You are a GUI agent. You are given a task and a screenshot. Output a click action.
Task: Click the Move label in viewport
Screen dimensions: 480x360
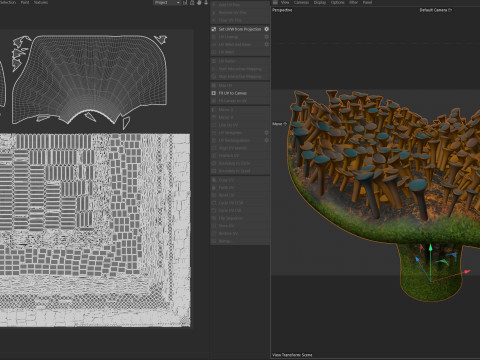click(277, 124)
